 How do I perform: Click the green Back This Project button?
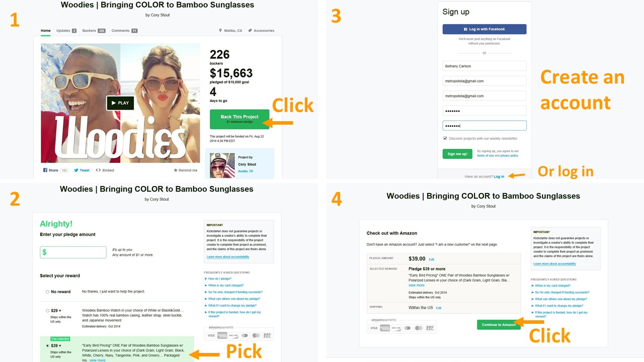pos(239,119)
